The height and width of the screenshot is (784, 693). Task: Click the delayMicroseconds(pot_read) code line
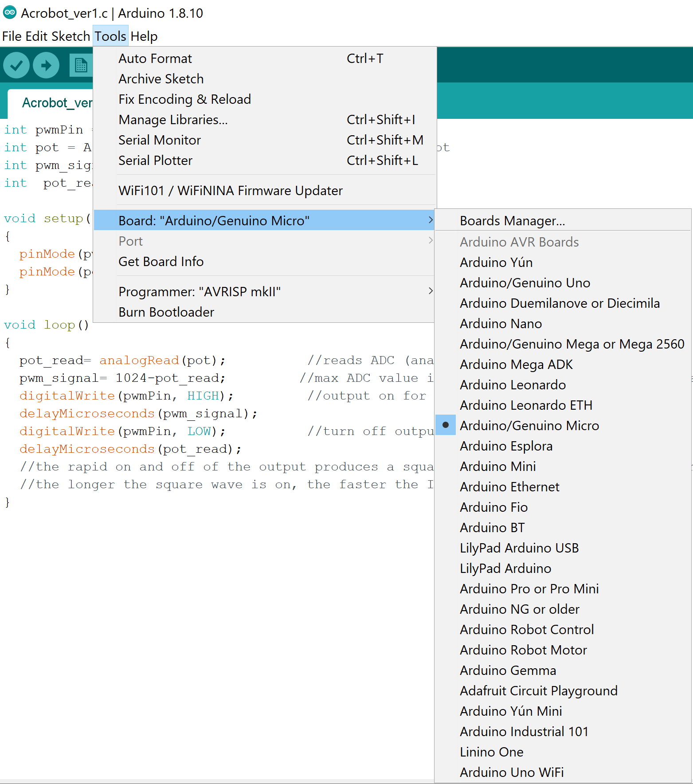tap(130, 449)
